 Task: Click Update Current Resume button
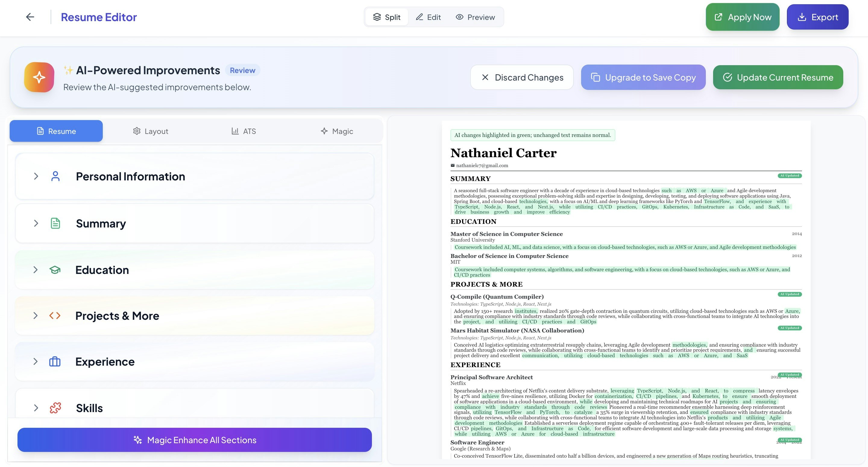click(x=778, y=78)
